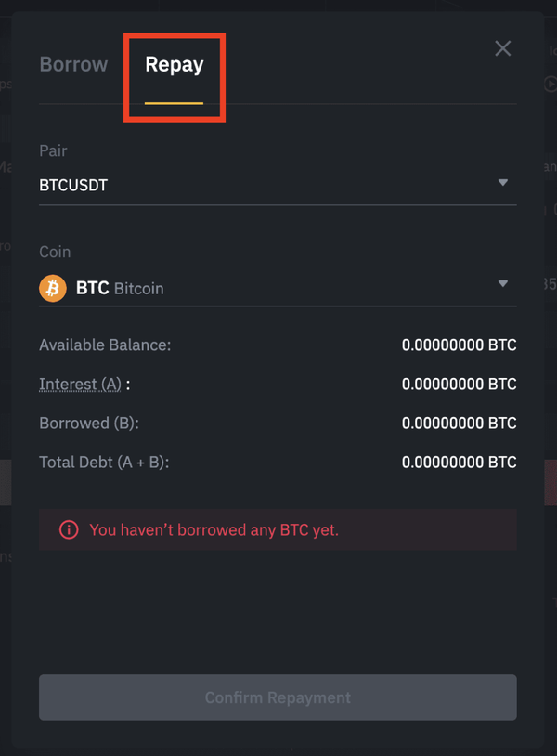
Task: Click the Pair field label
Action: click(x=53, y=150)
